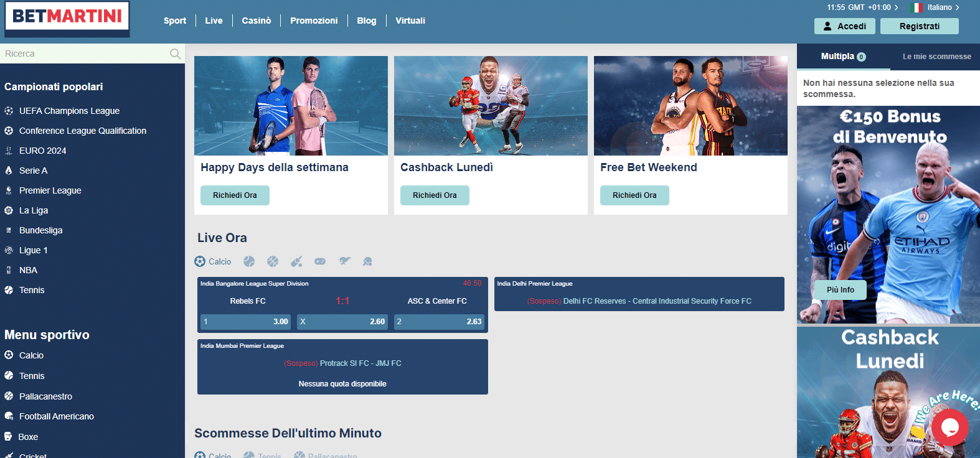The width and height of the screenshot is (980, 458).
Task: Click the Pallacanestro basketball icon in sidebar
Action: (9, 396)
